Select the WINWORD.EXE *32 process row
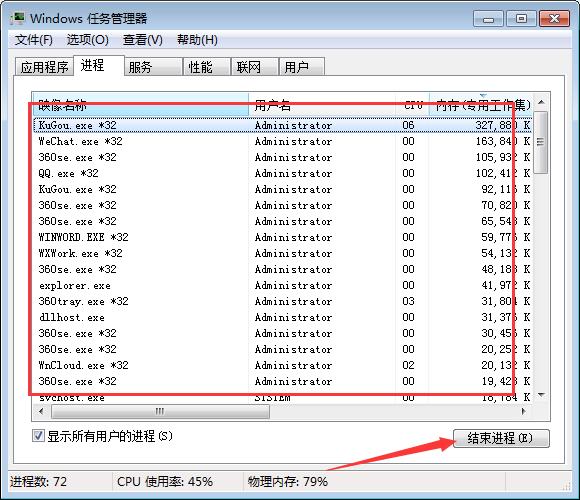Viewport: 580px width, 500px height. click(x=283, y=237)
